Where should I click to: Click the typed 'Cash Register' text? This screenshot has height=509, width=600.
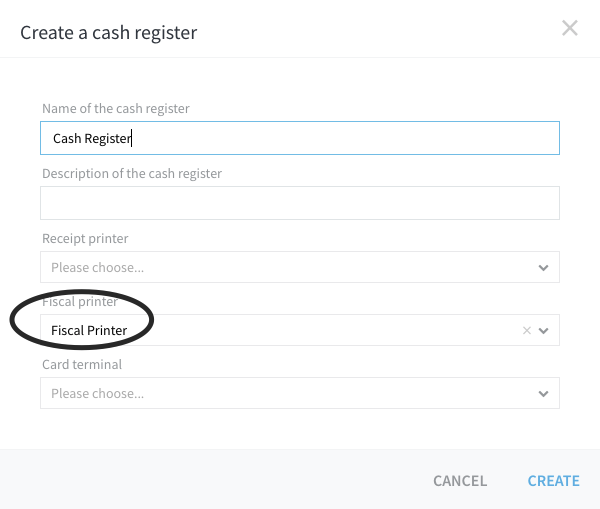[x=92, y=139]
